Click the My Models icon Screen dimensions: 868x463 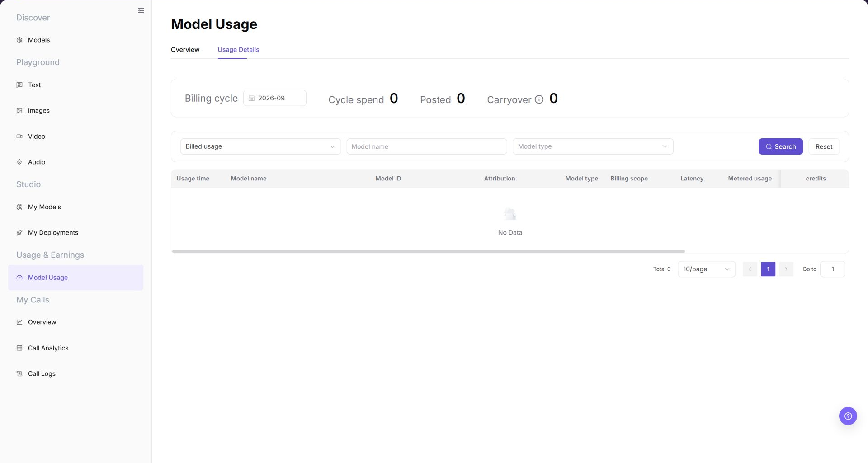(19, 207)
